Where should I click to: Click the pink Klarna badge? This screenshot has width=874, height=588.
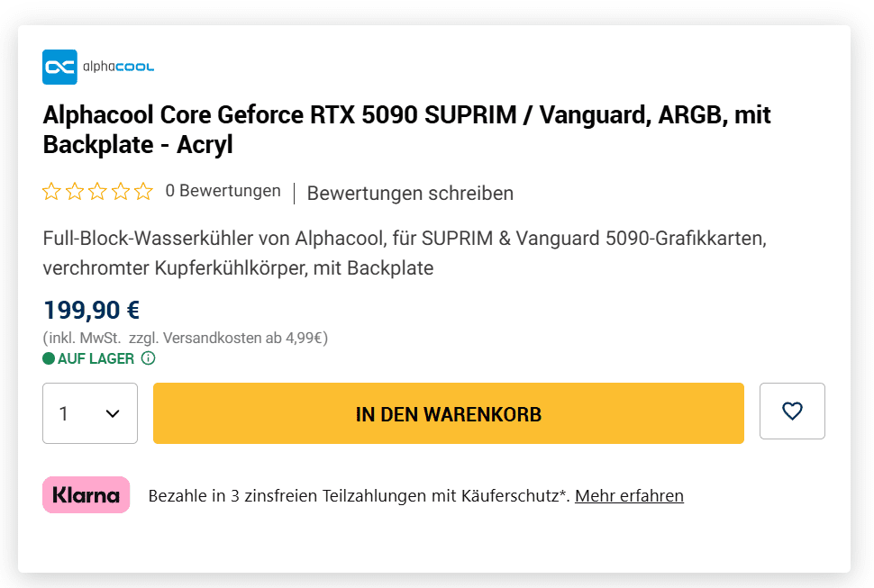pos(86,494)
